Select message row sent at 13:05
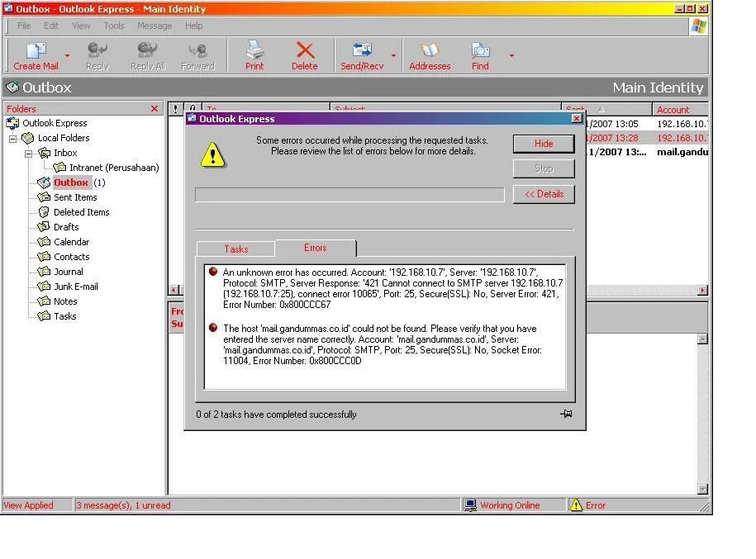 pos(646,124)
